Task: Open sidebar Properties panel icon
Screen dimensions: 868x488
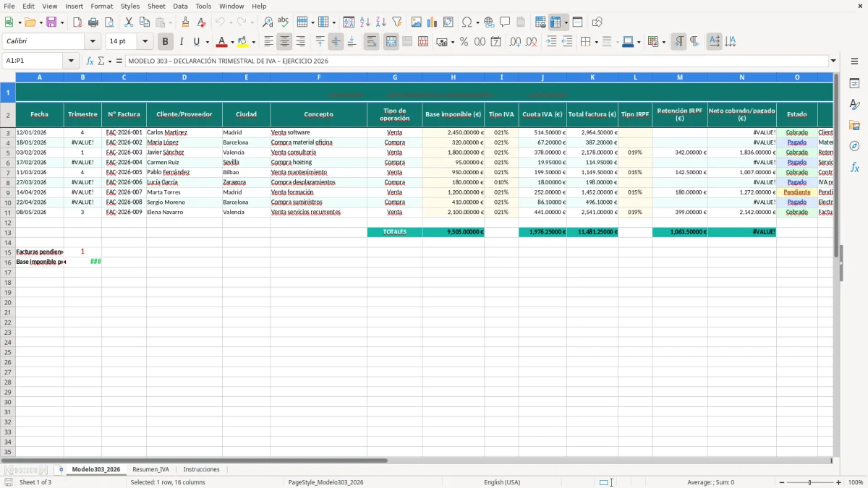Action: (x=854, y=84)
